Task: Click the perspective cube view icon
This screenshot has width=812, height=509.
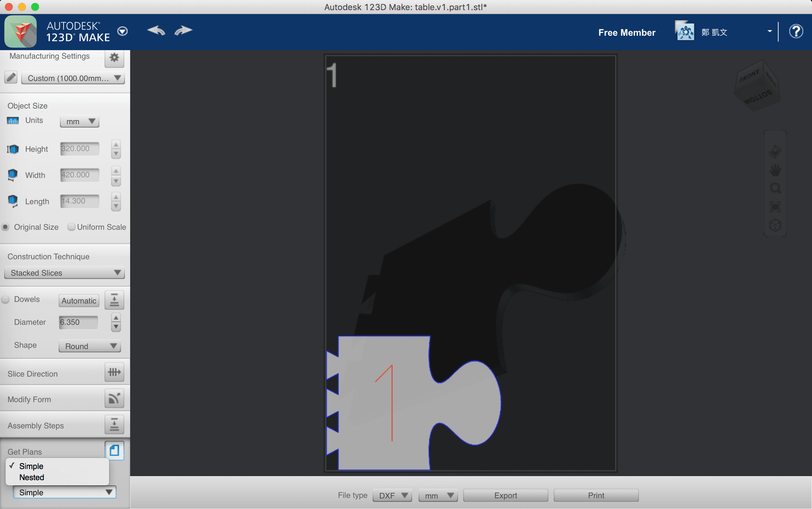Action: pos(775,225)
